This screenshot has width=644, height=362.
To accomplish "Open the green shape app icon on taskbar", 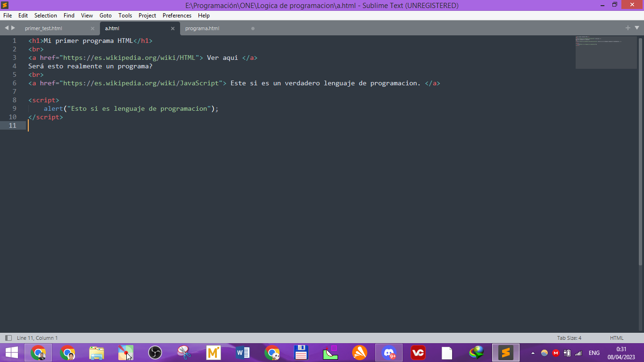I will point(330,353).
